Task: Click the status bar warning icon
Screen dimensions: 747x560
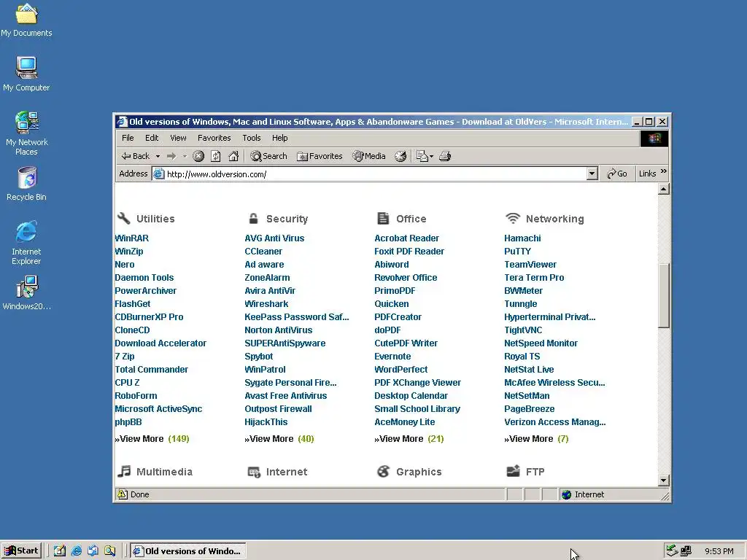Action: [123, 494]
